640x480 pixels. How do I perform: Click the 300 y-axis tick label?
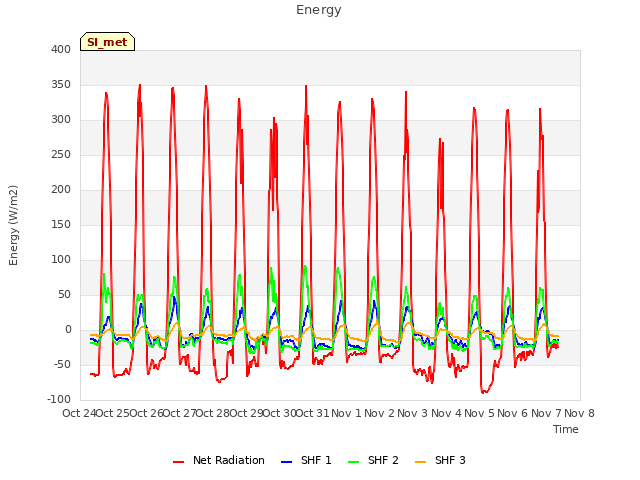click(x=61, y=120)
